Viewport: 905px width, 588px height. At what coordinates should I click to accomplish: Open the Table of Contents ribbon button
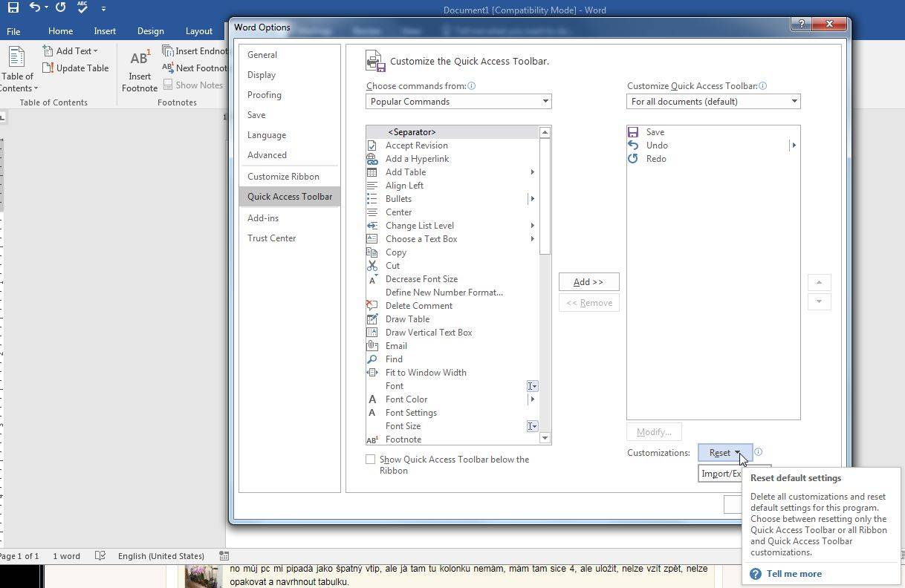click(x=18, y=70)
